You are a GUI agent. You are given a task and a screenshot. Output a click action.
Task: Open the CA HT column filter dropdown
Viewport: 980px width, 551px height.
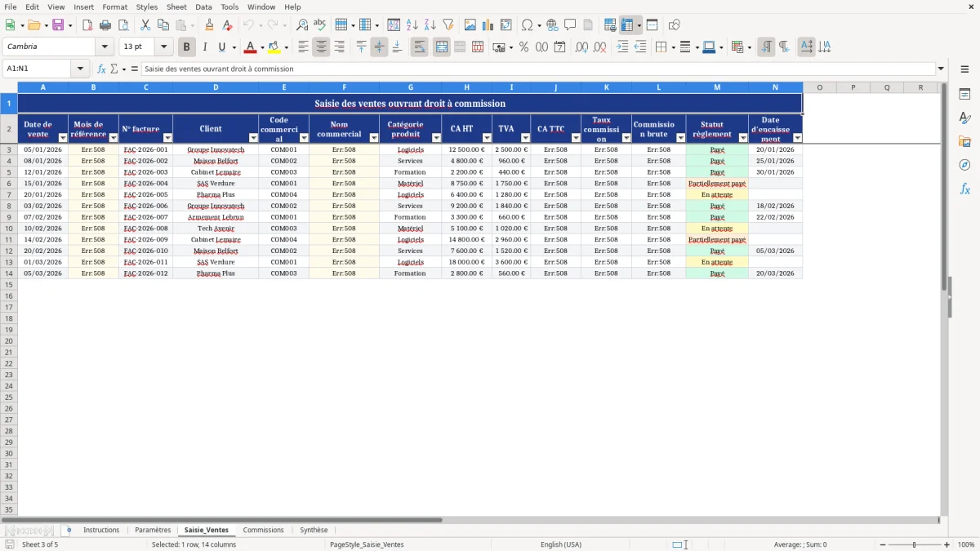tap(487, 138)
